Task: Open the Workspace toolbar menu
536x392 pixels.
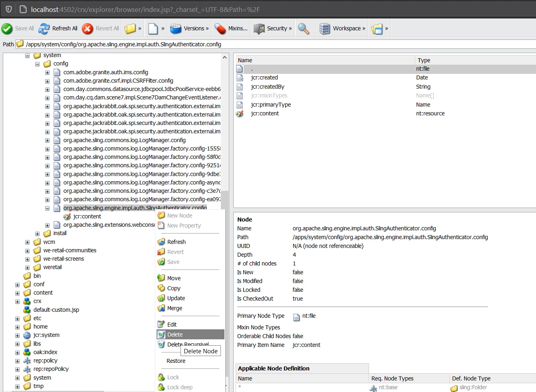Action: [x=343, y=28]
